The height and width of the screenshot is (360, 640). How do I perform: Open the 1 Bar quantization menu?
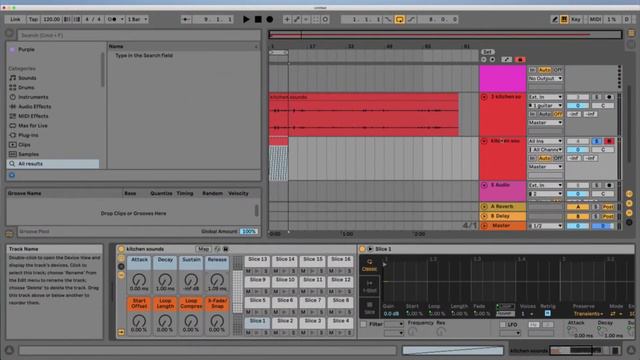point(137,19)
